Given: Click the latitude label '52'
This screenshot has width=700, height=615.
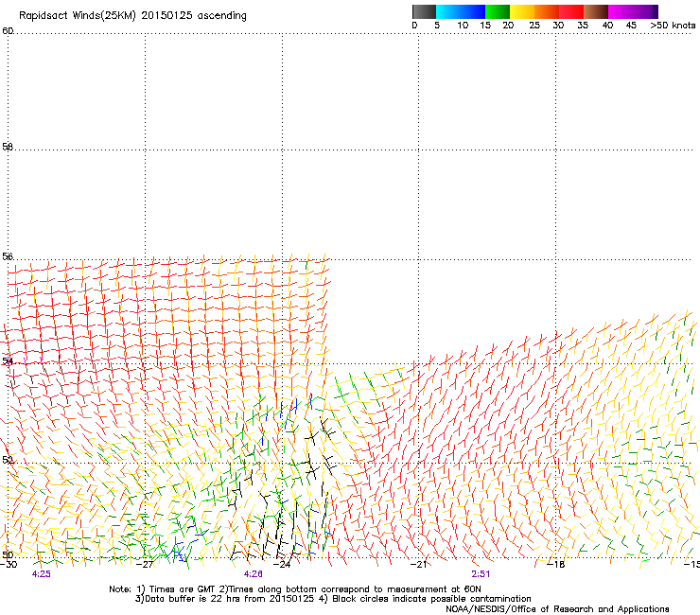Looking at the screenshot, I should click(x=8, y=460).
